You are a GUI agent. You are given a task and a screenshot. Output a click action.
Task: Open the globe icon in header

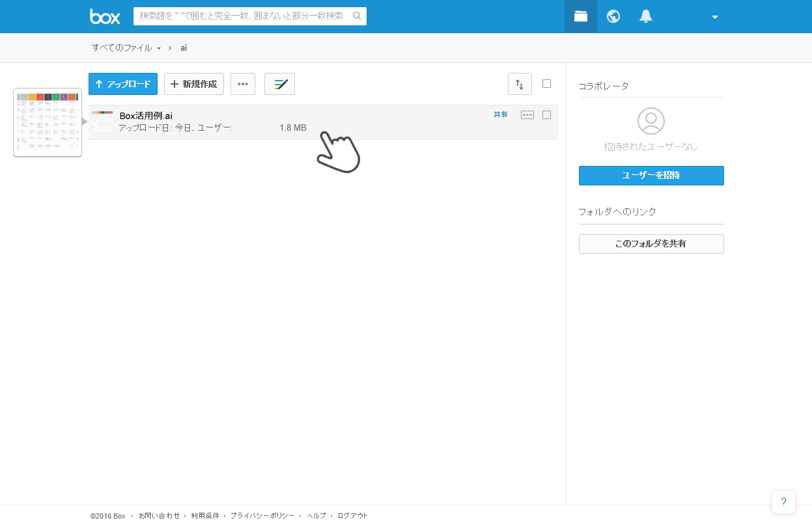(613, 16)
